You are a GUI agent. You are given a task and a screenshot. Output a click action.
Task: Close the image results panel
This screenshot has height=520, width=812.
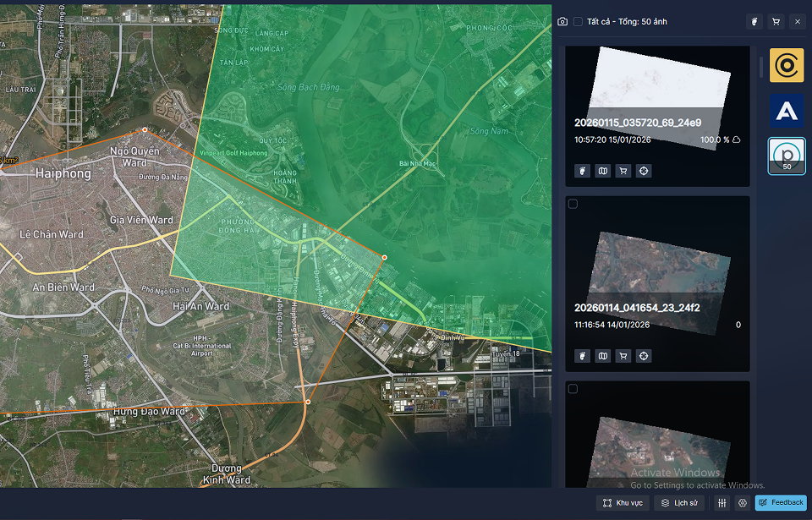click(x=798, y=22)
